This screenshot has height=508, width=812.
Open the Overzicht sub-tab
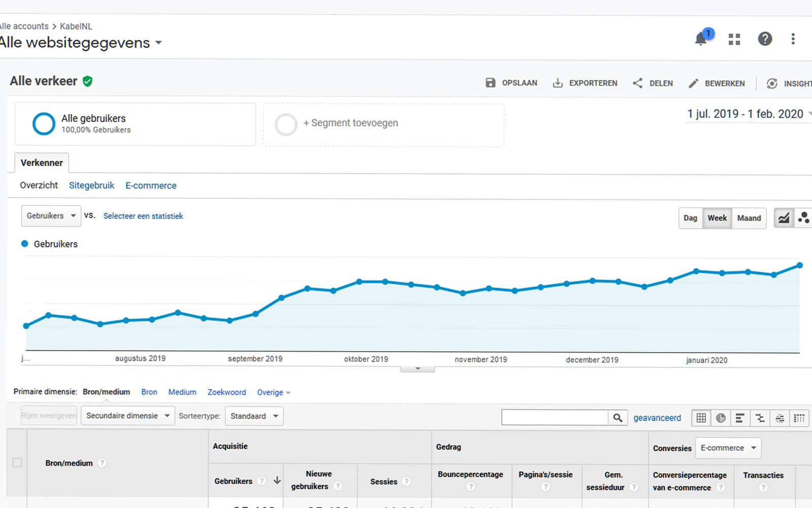coord(39,185)
